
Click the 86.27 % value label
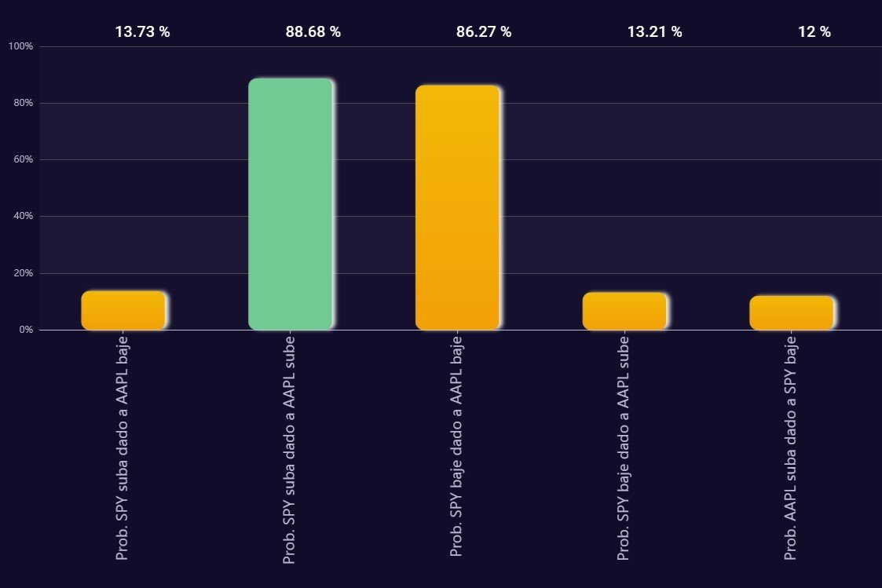pyautogui.click(x=483, y=32)
